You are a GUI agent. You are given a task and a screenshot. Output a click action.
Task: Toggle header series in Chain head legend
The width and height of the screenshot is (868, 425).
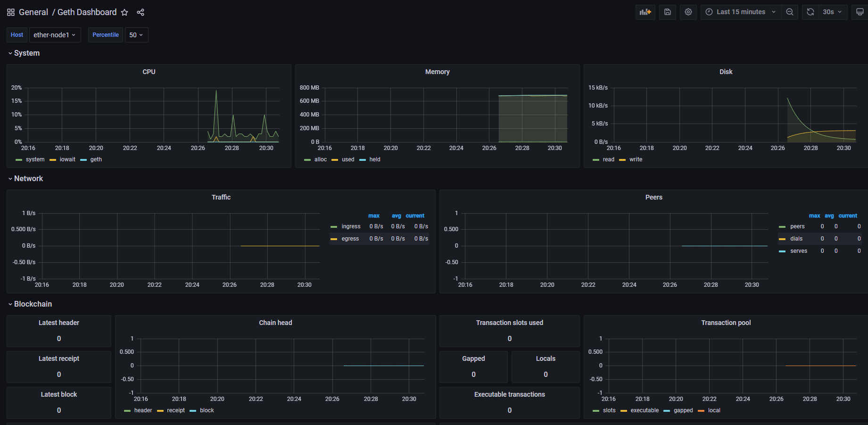(143, 410)
